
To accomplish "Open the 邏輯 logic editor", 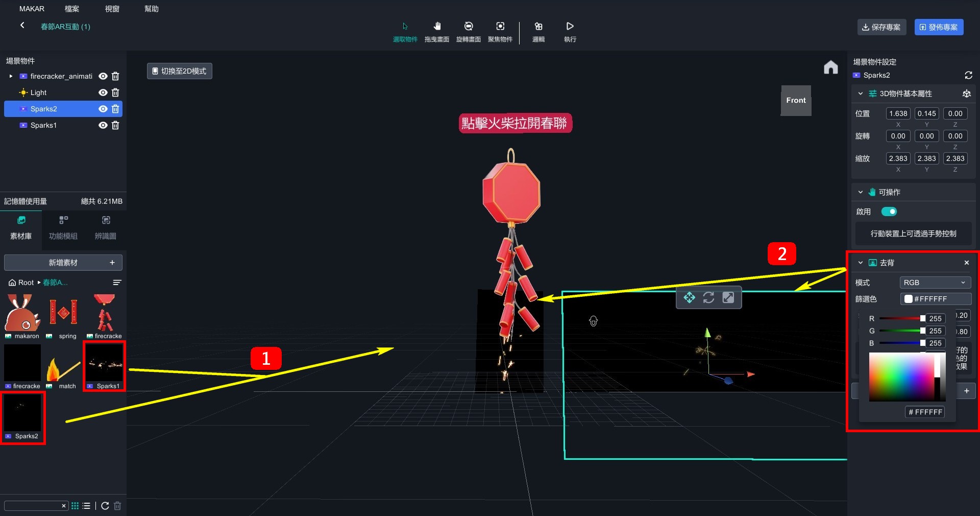I will [538, 31].
